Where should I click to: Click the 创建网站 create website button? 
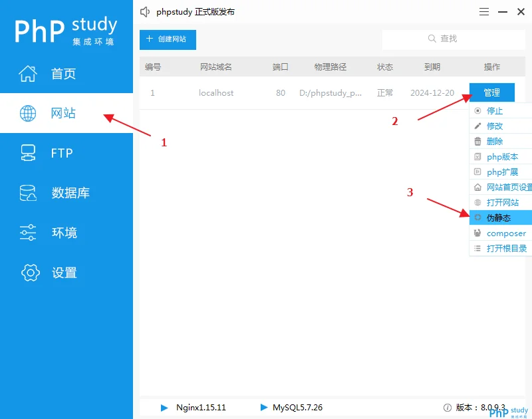[x=168, y=39]
